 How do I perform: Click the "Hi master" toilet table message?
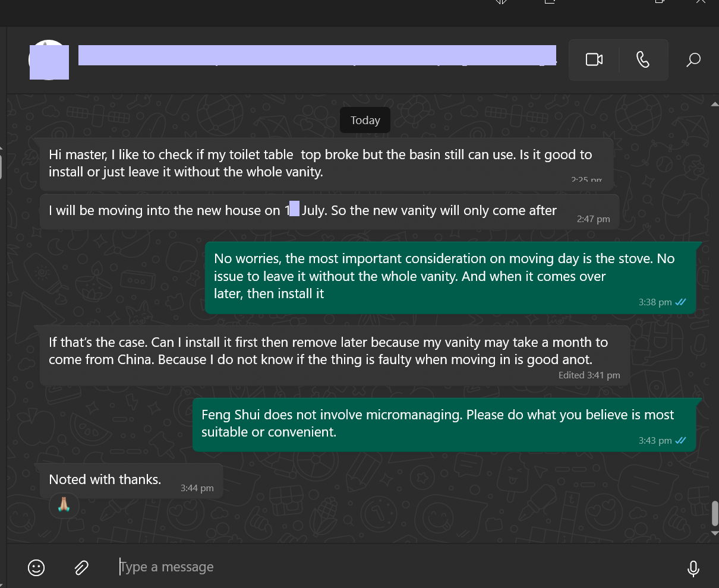point(320,163)
